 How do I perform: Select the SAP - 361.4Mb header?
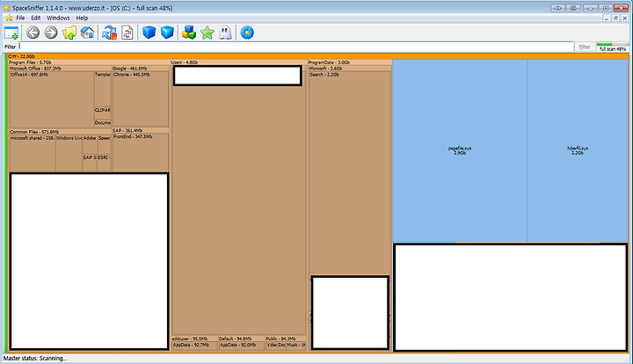tap(140, 131)
